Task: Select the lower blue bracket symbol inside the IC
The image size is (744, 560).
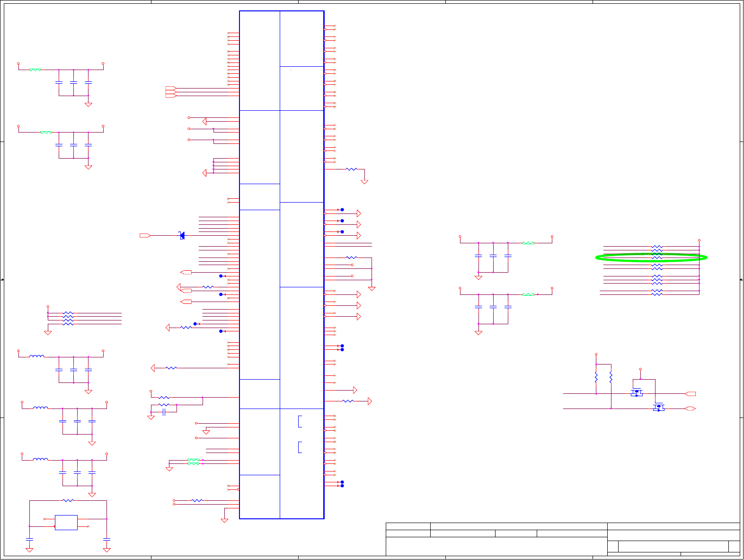Action: 300,447
